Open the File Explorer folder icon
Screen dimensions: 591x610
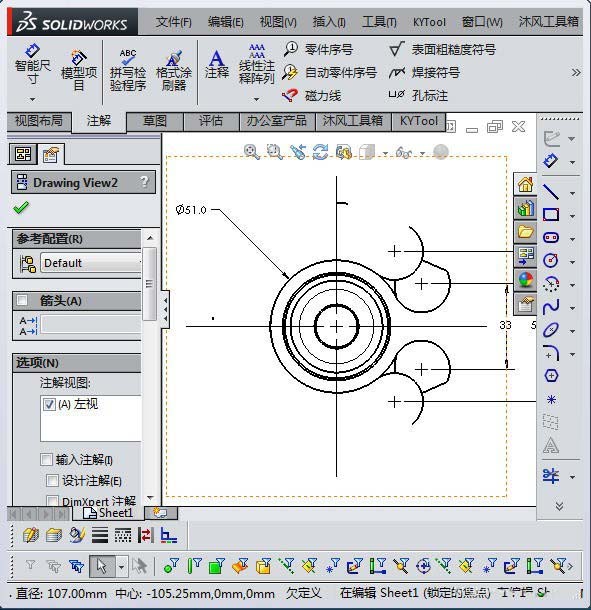click(x=525, y=232)
